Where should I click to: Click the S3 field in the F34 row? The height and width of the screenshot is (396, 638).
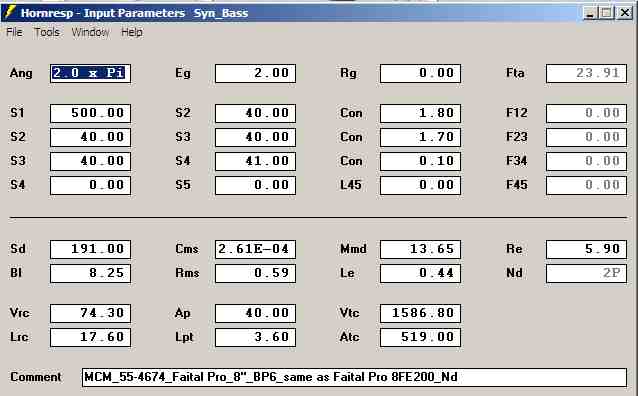tap(90, 161)
